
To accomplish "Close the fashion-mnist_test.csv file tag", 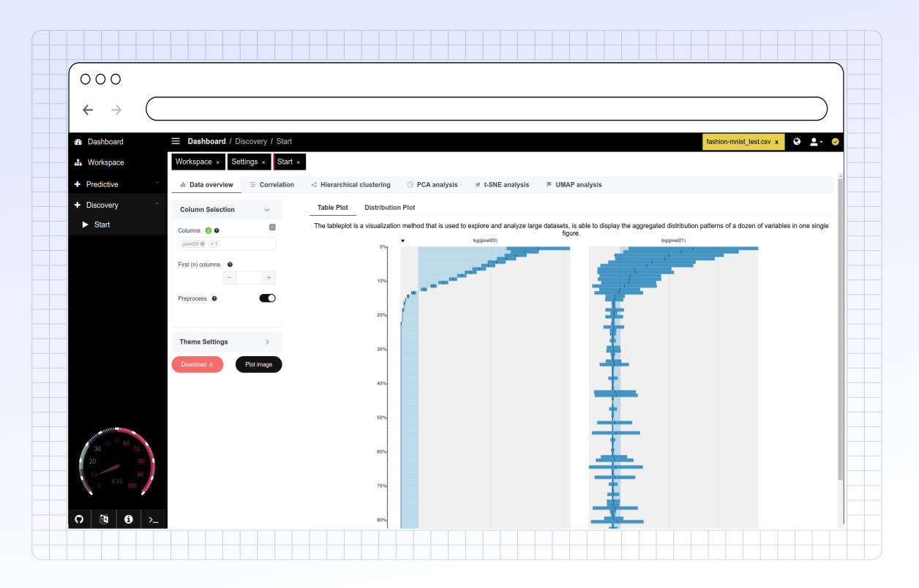I will coord(776,142).
